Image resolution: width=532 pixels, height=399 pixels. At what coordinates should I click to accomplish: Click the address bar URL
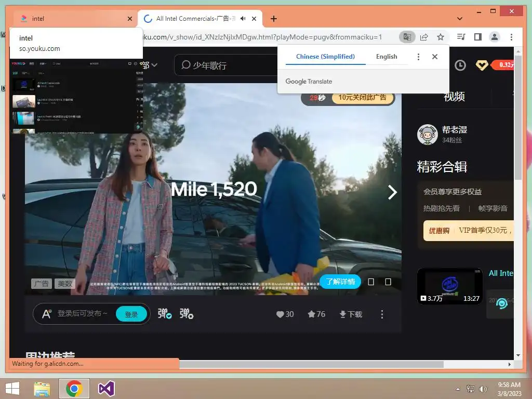point(261,37)
